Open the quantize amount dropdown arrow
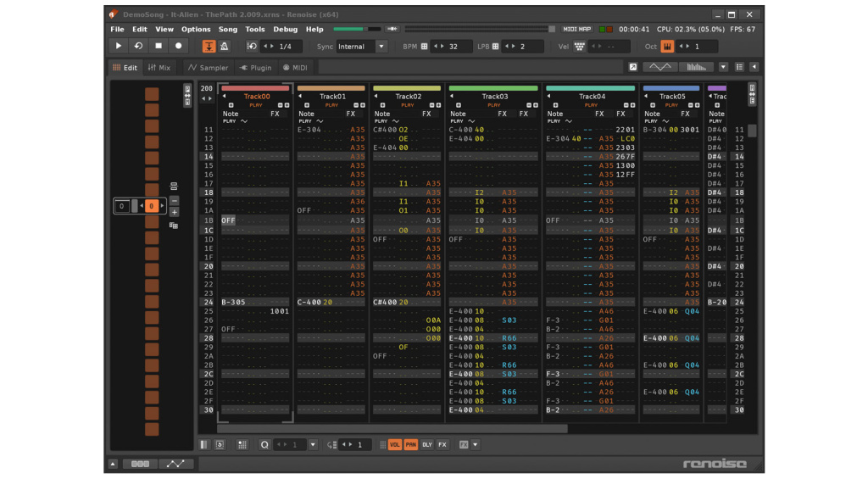 [x=313, y=445]
